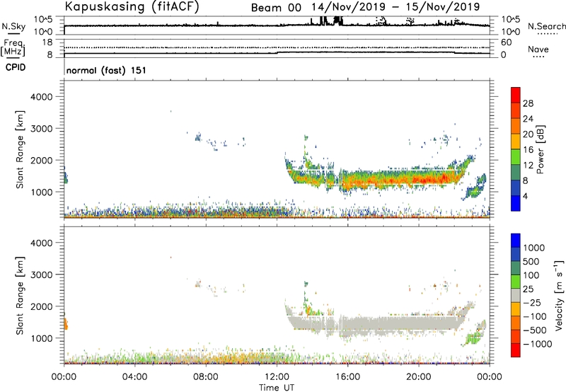Click the -1000 tick on Velocity colorbar

pyautogui.click(x=537, y=344)
